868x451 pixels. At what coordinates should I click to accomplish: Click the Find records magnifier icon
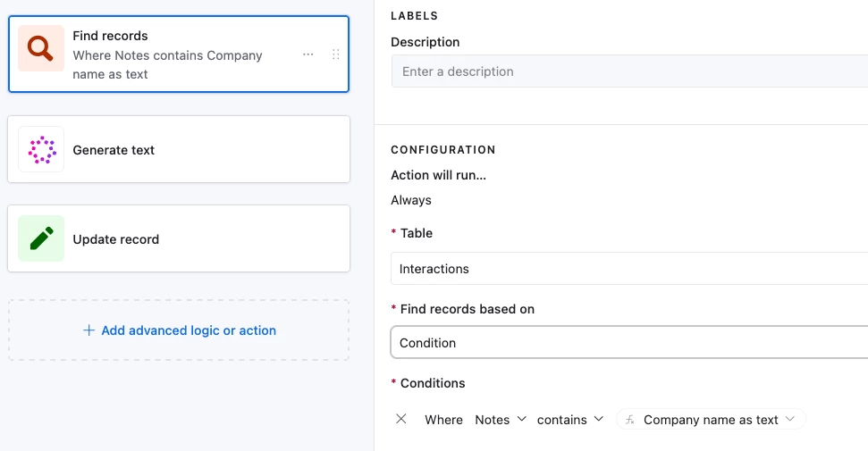pyautogui.click(x=41, y=48)
